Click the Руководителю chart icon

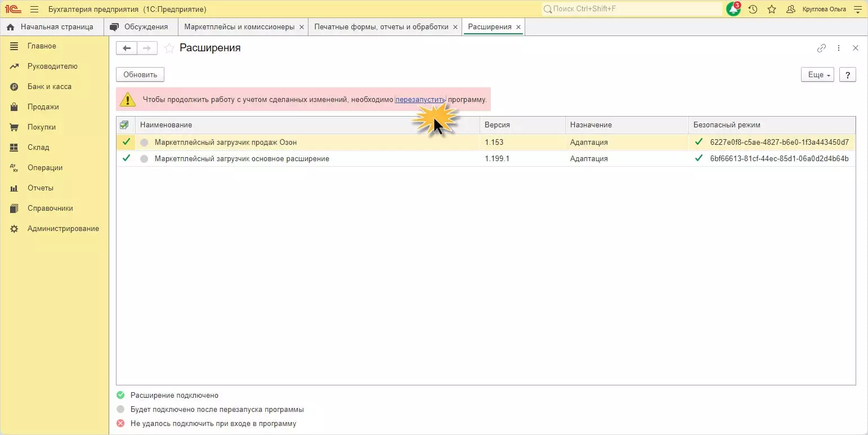(x=14, y=66)
